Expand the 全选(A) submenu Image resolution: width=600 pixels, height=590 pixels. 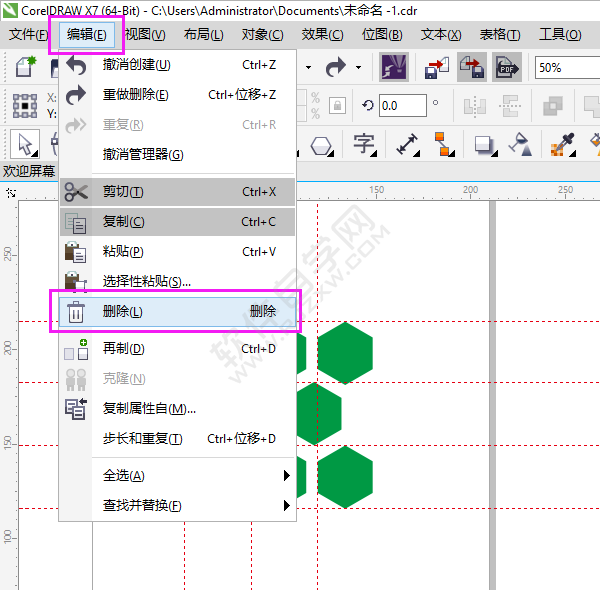click(x=177, y=476)
